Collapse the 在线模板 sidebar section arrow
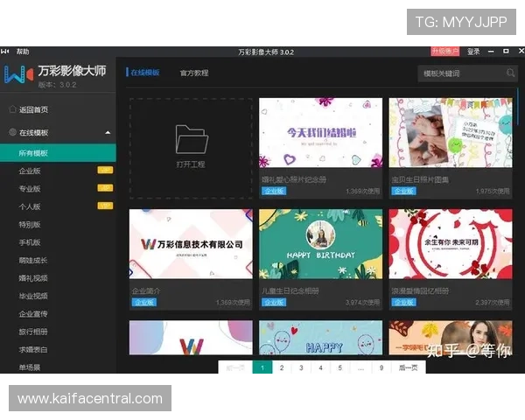Viewport: 525px width, 420px height. pyautogui.click(x=108, y=133)
